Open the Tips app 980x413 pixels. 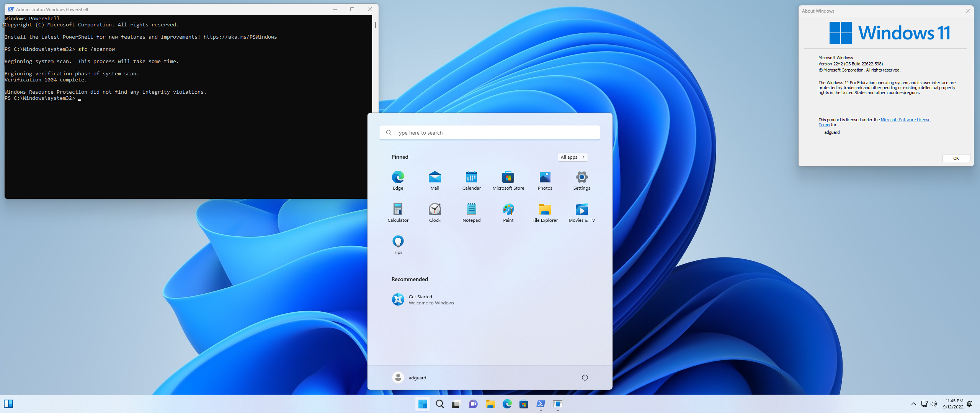[x=398, y=244]
